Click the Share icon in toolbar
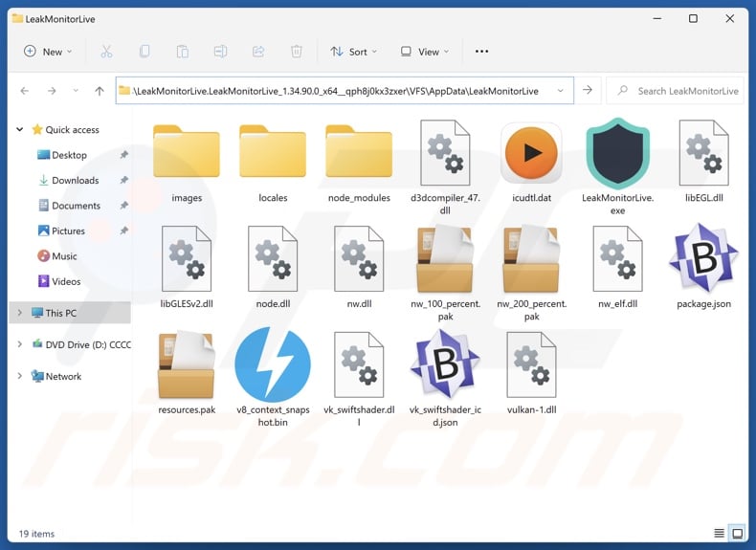 coord(258,52)
